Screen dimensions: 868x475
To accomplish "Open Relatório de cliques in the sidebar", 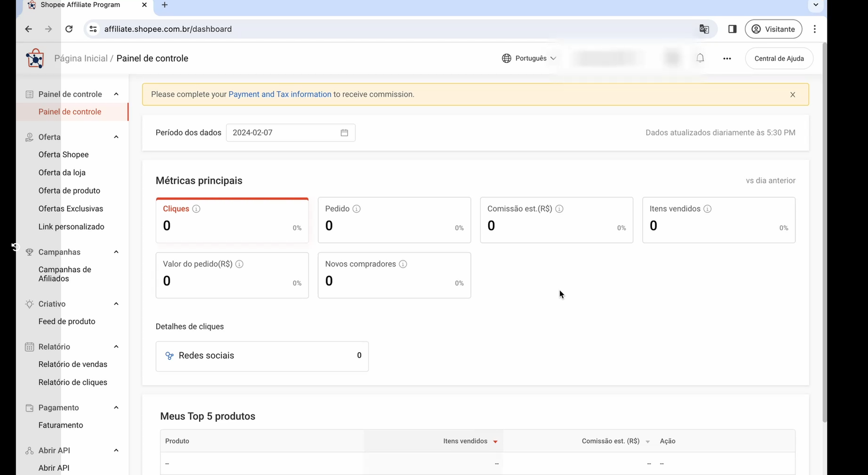I will [x=73, y=383].
